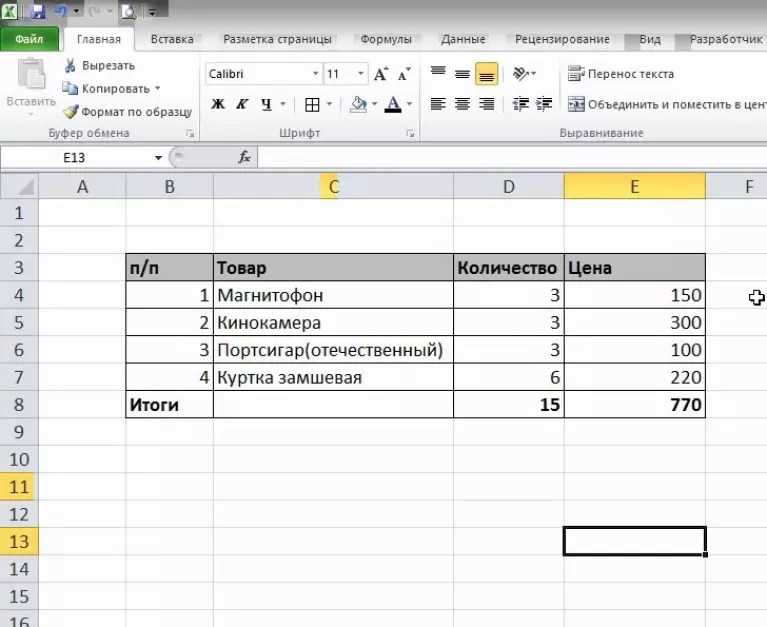Click Вырезать (cut)
This screenshot has height=627, width=767.
point(99,66)
